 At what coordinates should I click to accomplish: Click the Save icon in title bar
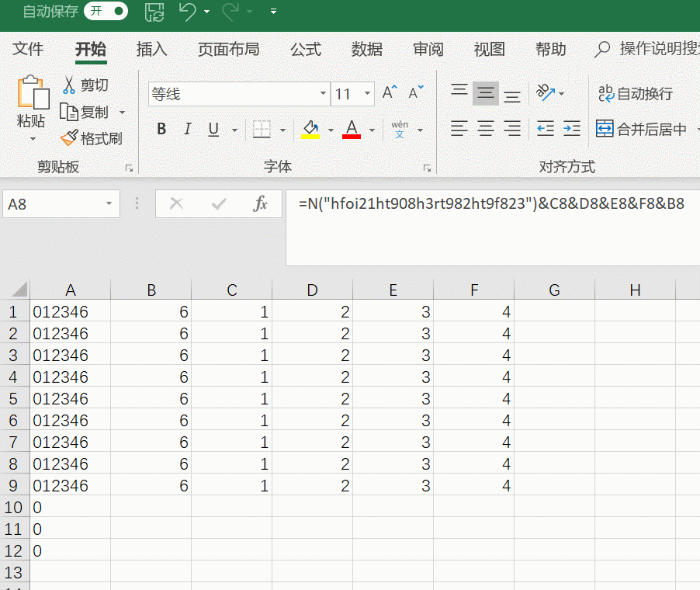click(155, 12)
